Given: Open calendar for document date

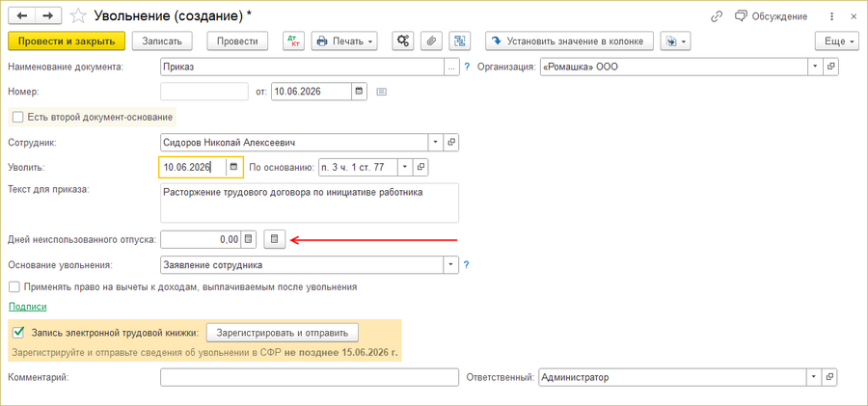Looking at the screenshot, I should pyautogui.click(x=359, y=92).
